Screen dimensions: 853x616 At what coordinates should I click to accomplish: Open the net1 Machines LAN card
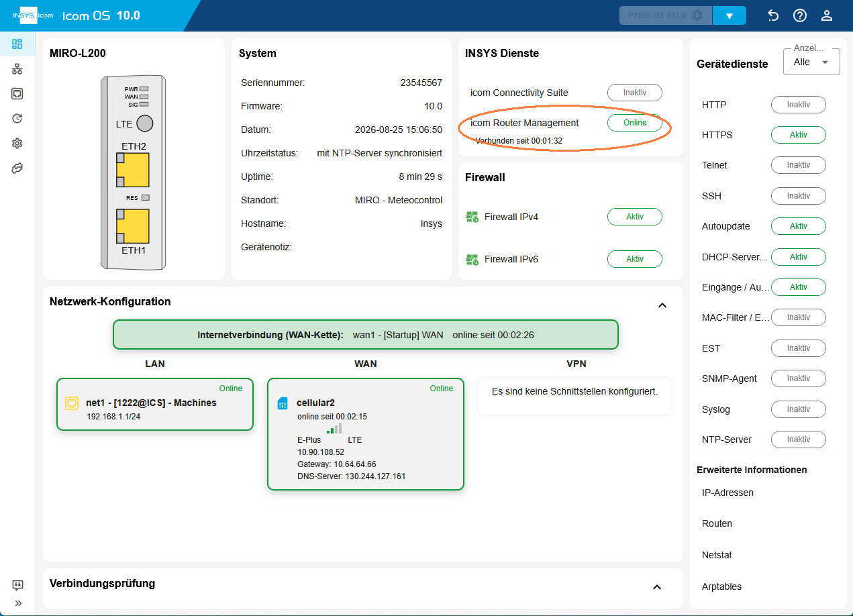[x=155, y=404]
